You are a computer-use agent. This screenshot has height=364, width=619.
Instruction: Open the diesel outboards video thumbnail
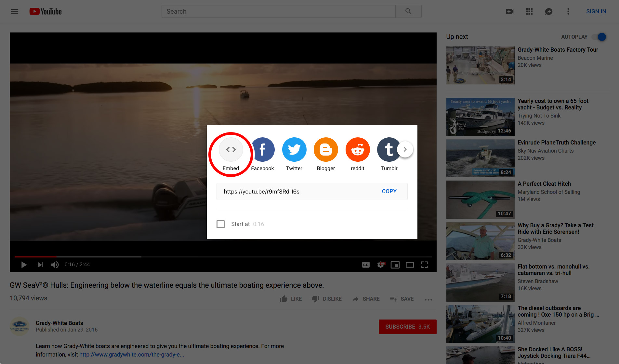[x=480, y=324]
